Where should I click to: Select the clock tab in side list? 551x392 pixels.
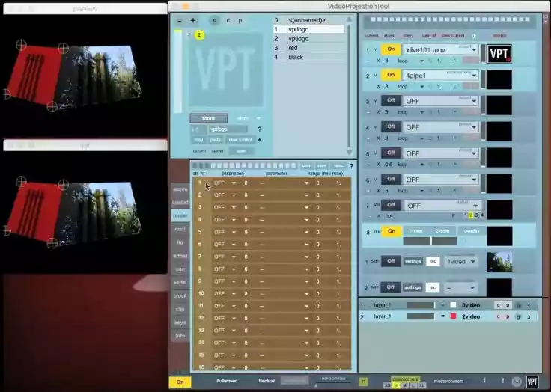180,295
